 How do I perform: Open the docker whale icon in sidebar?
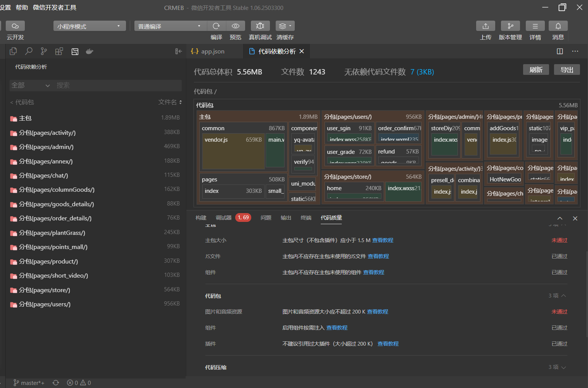click(x=90, y=51)
